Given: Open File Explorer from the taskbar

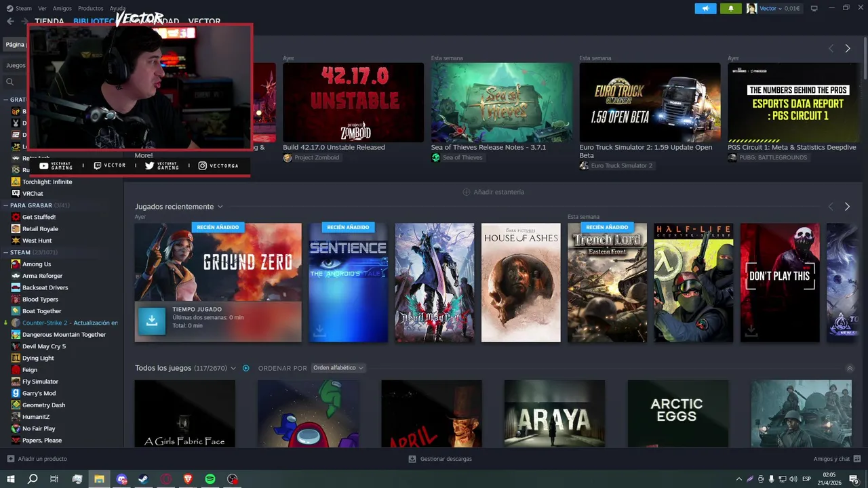Looking at the screenshot, I should [x=99, y=479].
